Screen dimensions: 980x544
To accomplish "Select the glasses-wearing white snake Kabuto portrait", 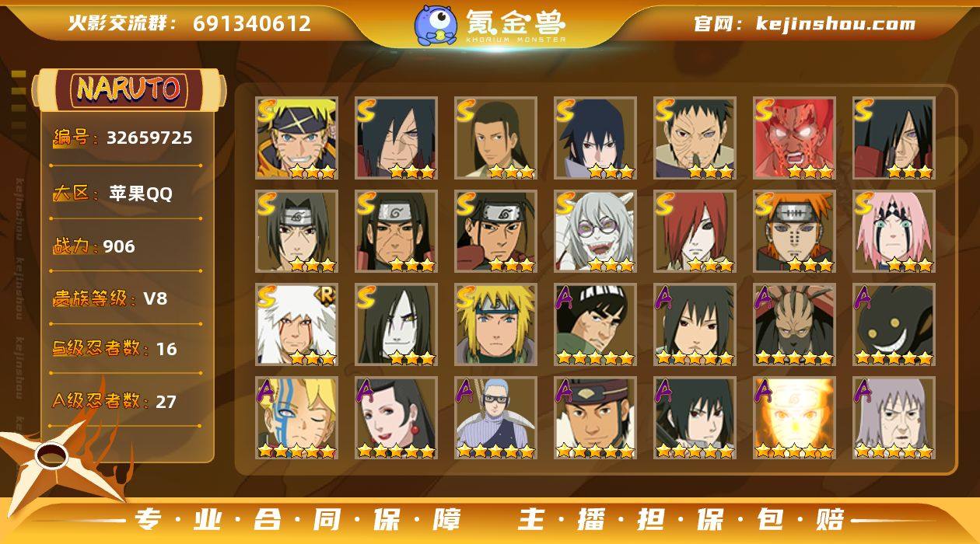I will point(595,232).
